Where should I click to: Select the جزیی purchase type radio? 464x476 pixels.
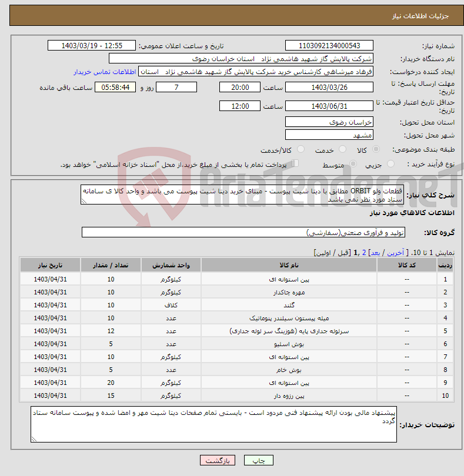click(x=390, y=164)
